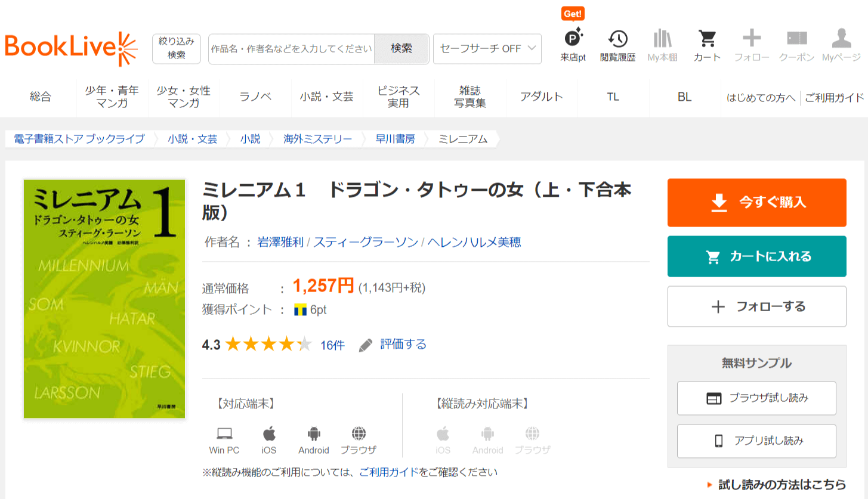Open the 海外ミステリー breadcrumb

click(317, 140)
